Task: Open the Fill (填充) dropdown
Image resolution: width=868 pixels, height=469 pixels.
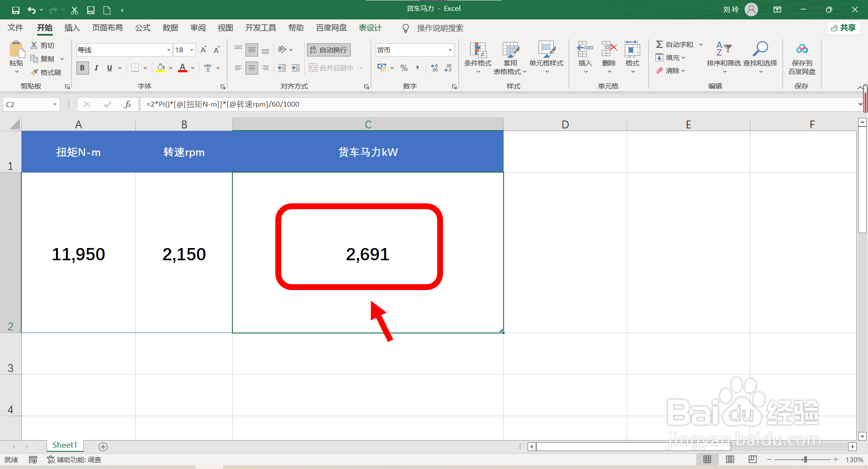Action: [x=671, y=57]
